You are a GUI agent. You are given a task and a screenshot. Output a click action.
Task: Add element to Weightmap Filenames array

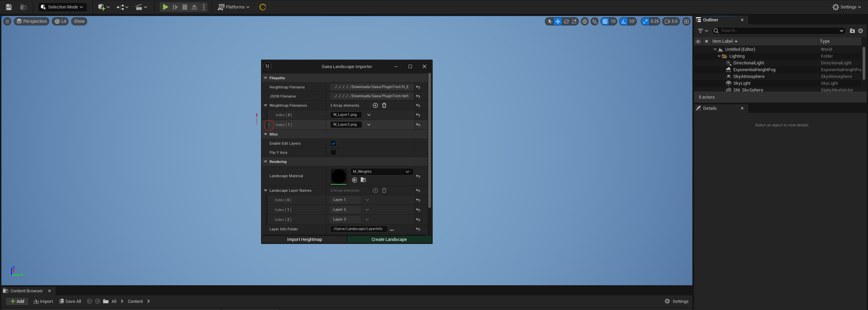click(x=375, y=105)
